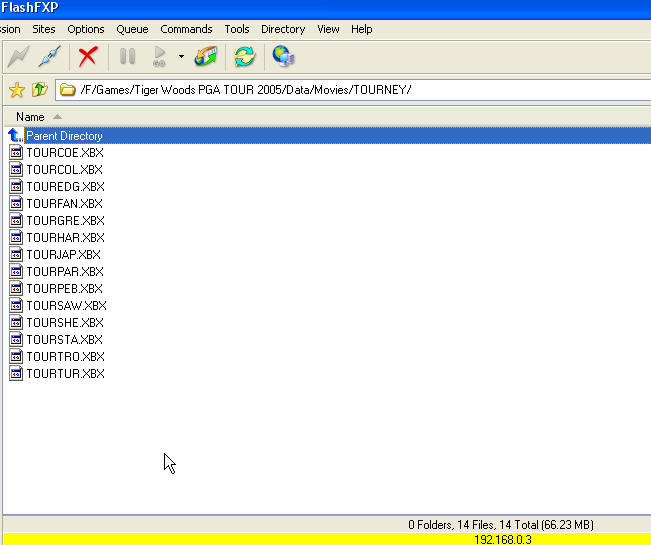Click the Connect lightning bolt icon
The height and width of the screenshot is (545, 651).
(x=18, y=56)
